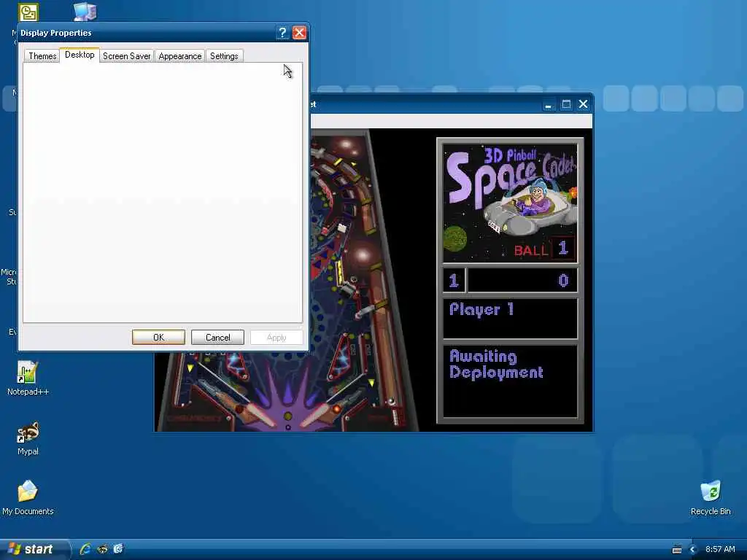Open the Screen Saver tab

pyautogui.click(x=126, y=55)
